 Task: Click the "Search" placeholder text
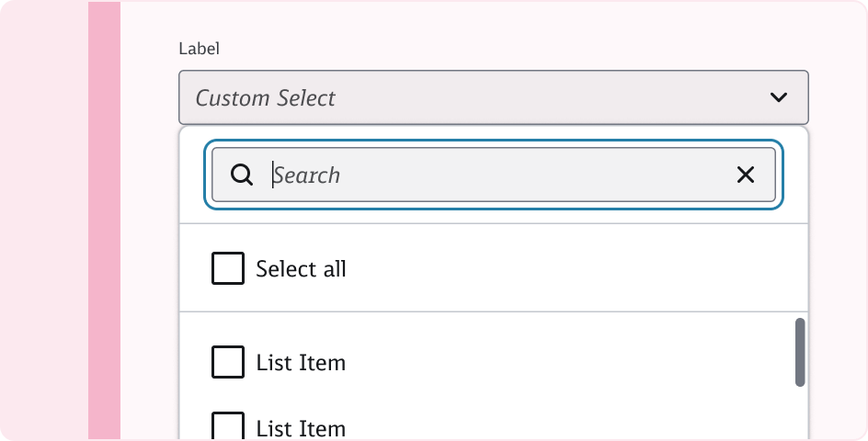[308, 175]
